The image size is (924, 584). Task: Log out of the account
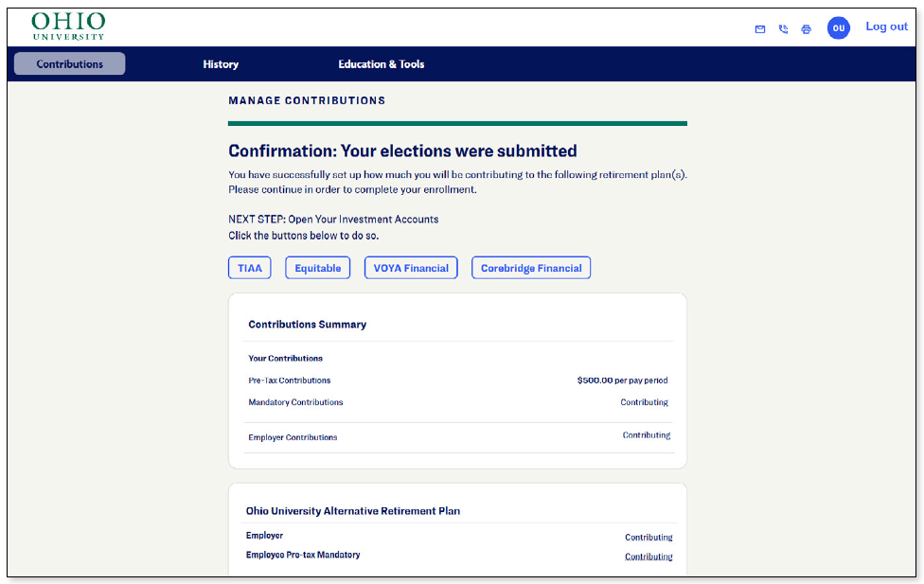point(886,27)
